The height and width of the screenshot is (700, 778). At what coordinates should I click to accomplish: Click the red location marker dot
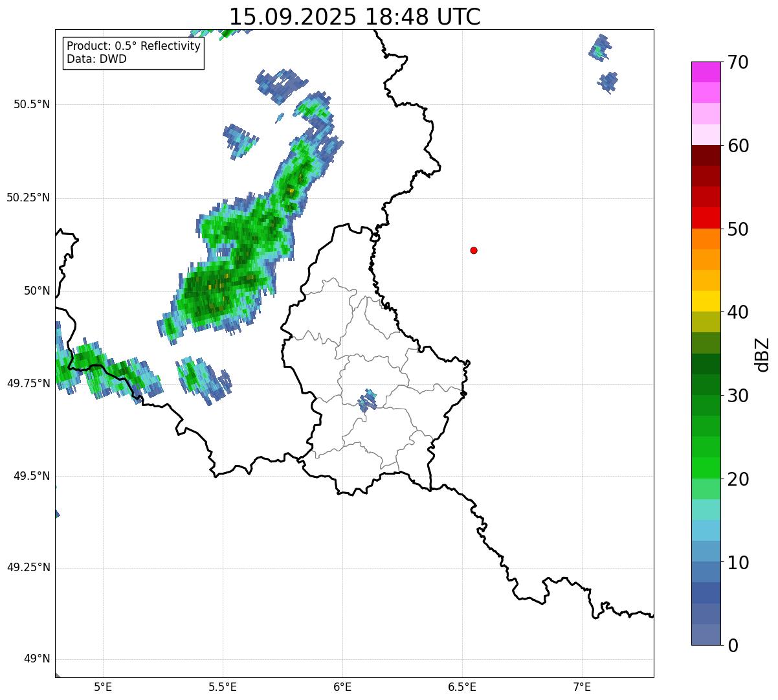click(474, 251)
